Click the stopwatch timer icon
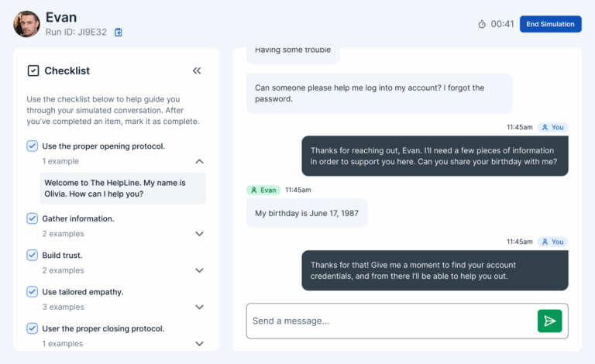Image resolution: width=595 pixels, height=364 pixels. click(x=482, y=24)
